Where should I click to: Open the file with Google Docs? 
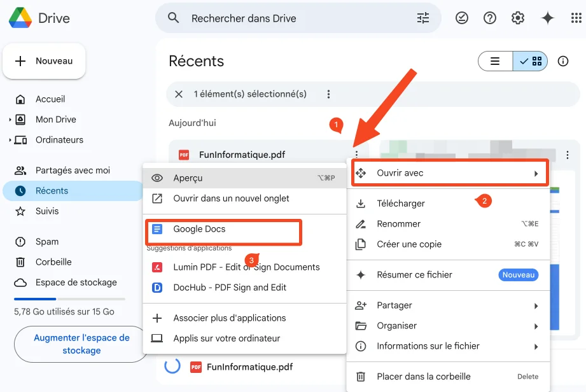point(245,229)
